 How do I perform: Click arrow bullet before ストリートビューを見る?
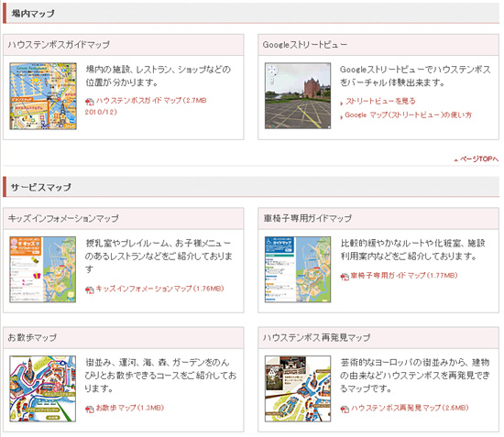click(x=342, y=104)
